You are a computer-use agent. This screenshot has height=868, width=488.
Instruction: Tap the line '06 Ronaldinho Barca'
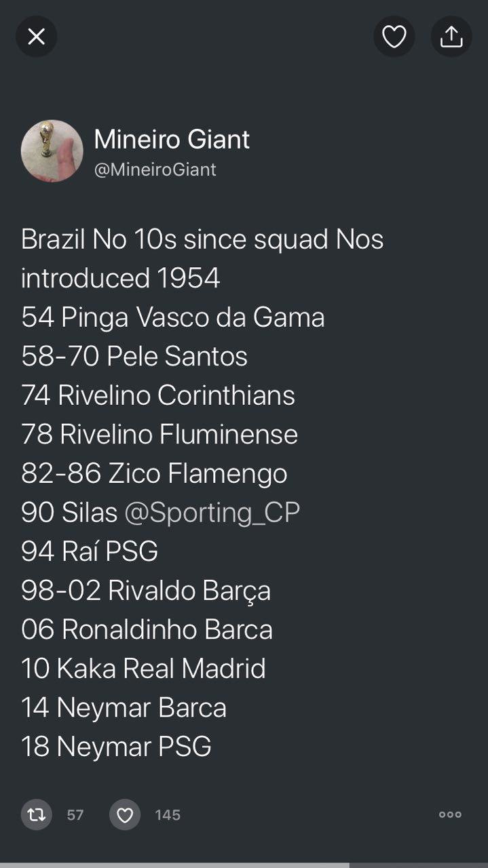click(147, 629)
